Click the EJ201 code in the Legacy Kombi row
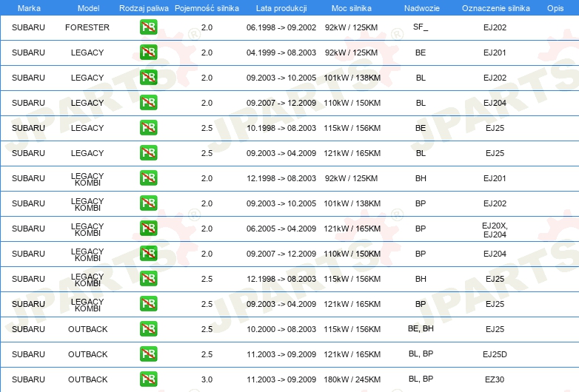The width and height of the screenshot is (579, 392). coord(495,178)
